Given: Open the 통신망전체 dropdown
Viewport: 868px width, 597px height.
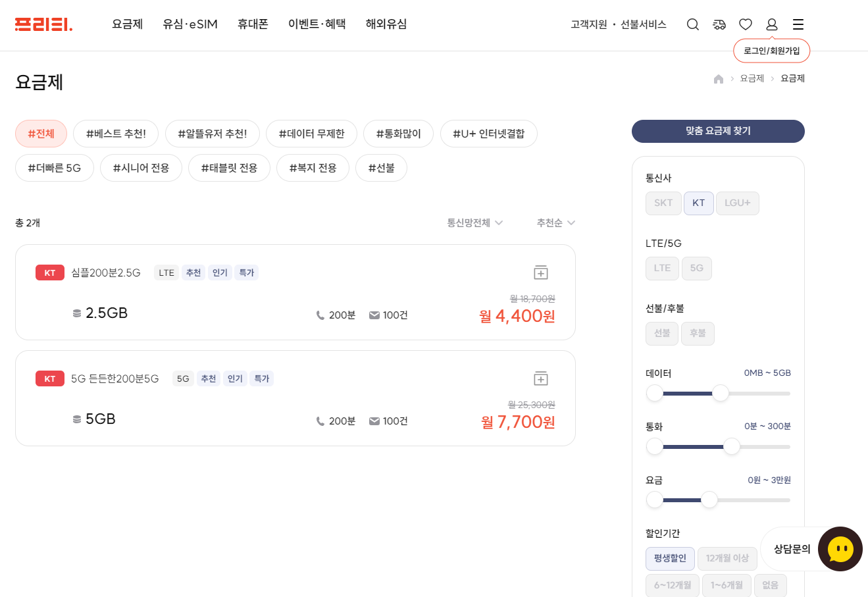Looking at the screenshot, I should 473,222.
